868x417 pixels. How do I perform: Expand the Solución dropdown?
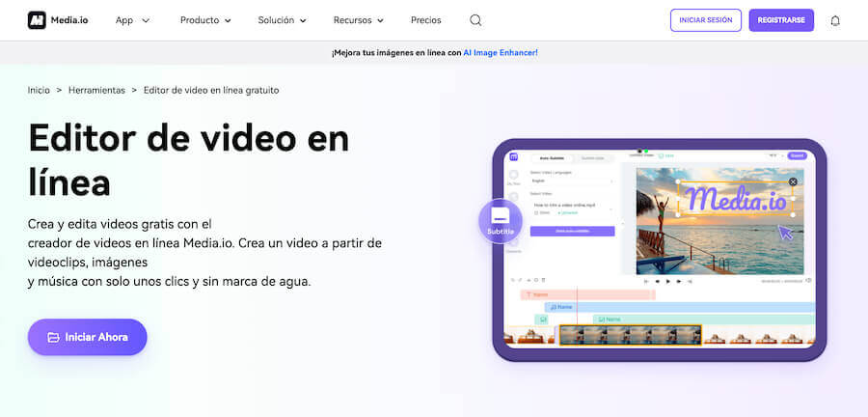pyautogui.click(x=282, y=20)
